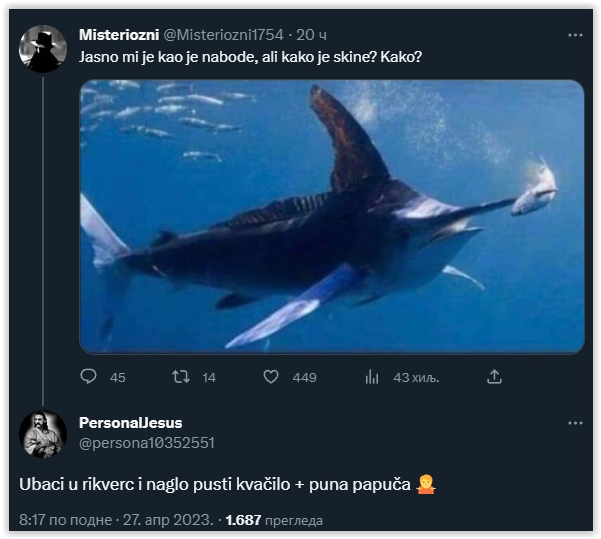This screenshot has width=601, height=539.
Task: Enlarge the swordfish image
Action: point(331,216)
